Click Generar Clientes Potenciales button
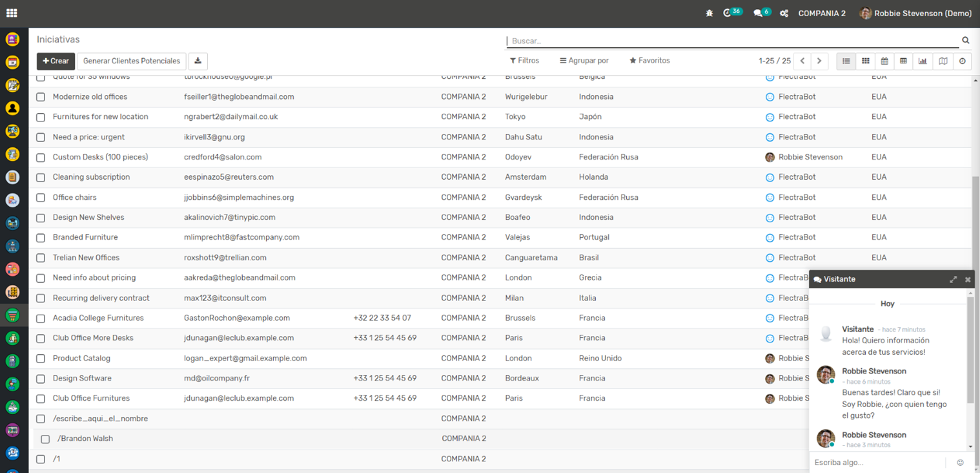This screenshot has width=980, height=473. click(132, 61)
